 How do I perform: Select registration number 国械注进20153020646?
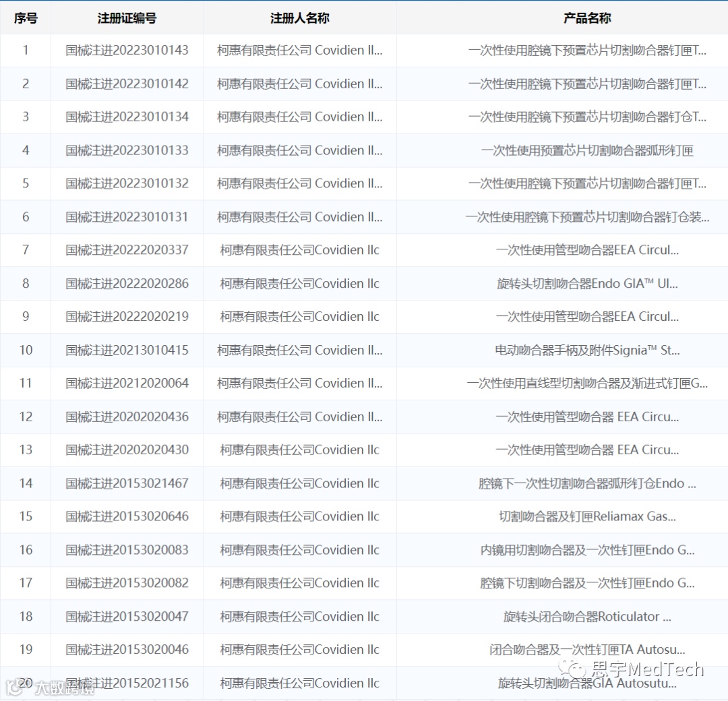[127, 516]
